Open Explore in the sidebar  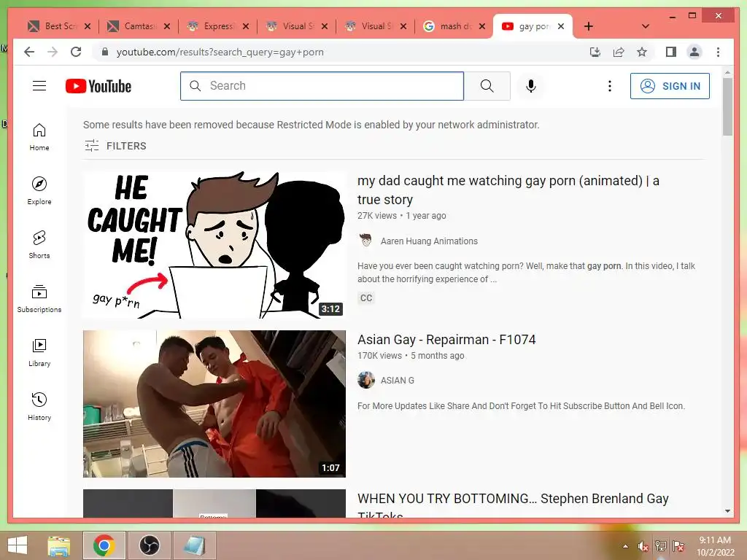(39, 191)
